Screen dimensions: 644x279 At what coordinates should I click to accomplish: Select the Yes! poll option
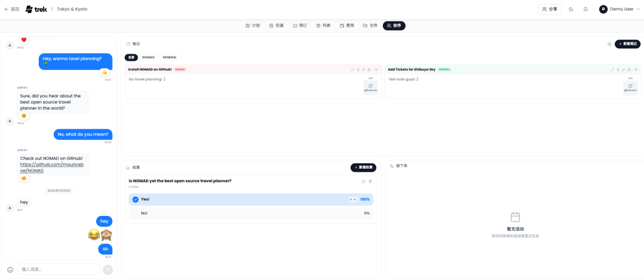(251, 199)
